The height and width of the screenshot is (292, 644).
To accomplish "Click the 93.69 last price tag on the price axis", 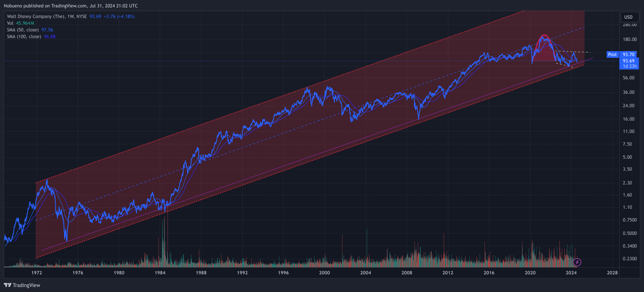I will coord(628,61).
